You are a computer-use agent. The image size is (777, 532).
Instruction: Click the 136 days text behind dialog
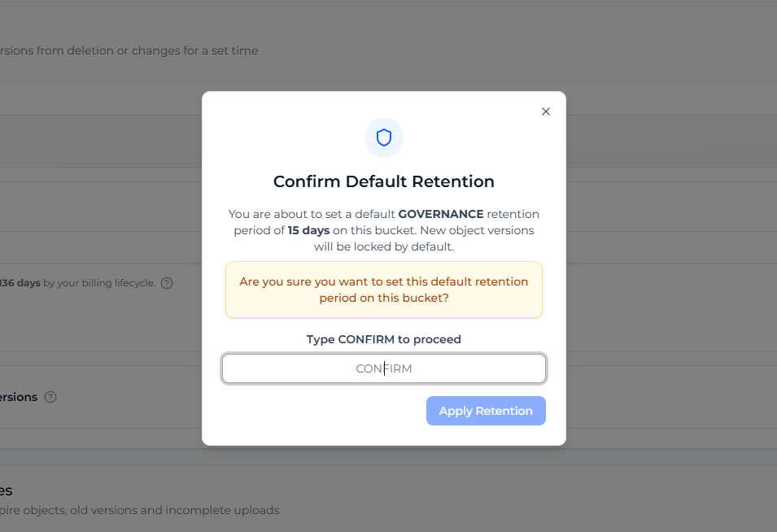click(20, 283)
